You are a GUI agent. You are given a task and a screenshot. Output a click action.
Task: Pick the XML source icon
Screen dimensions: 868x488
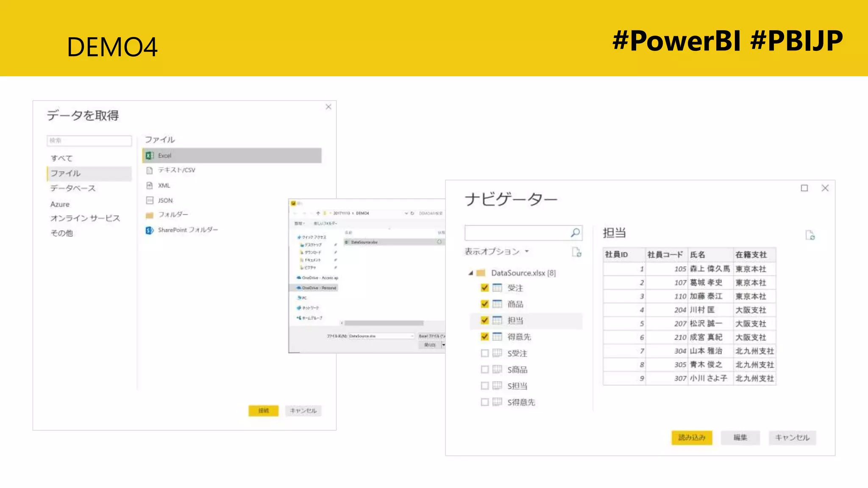tap(149, 186)
